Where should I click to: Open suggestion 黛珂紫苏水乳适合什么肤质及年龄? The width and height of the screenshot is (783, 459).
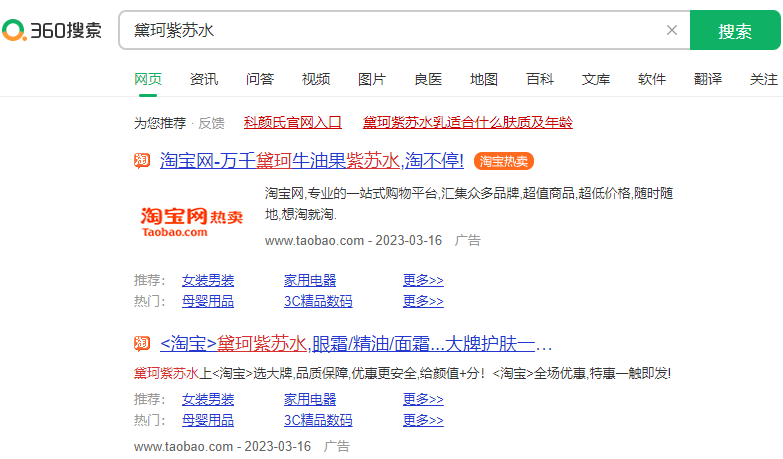point(467,122)
